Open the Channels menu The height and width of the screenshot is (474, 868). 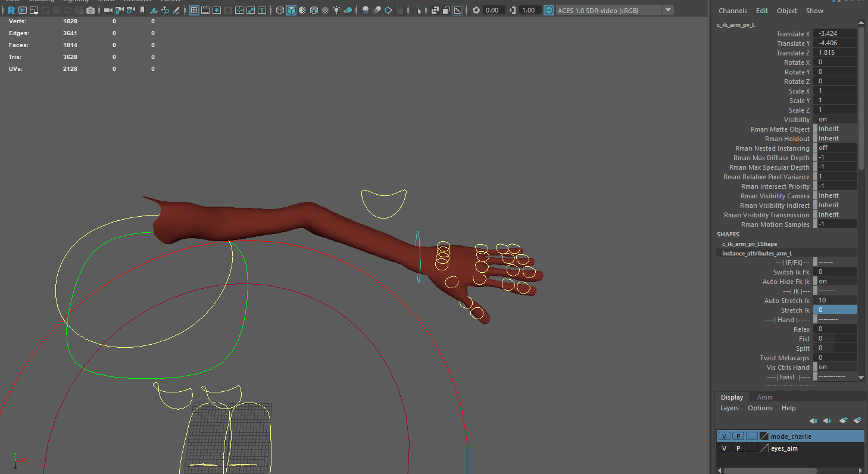[733, 11]
